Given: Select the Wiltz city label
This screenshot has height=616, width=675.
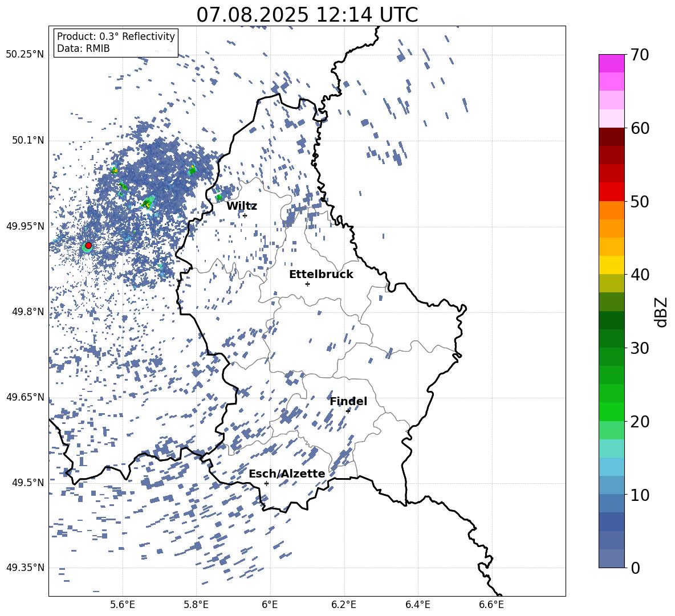Looking at the screenshot, I should 242,206.
